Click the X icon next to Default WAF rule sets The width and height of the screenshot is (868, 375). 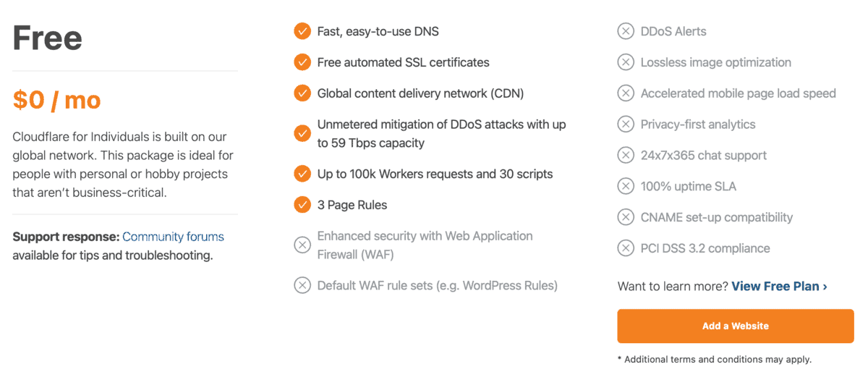[x=302, y=285]
